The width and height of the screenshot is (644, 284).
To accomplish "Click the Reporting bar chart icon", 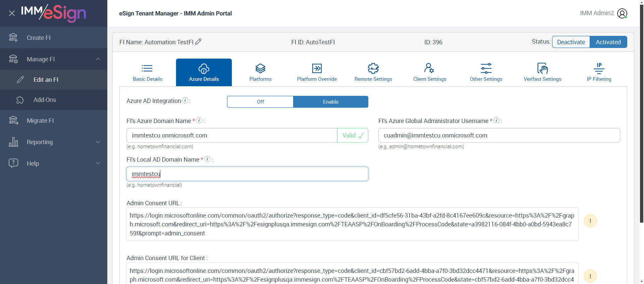I will (13, 142).
